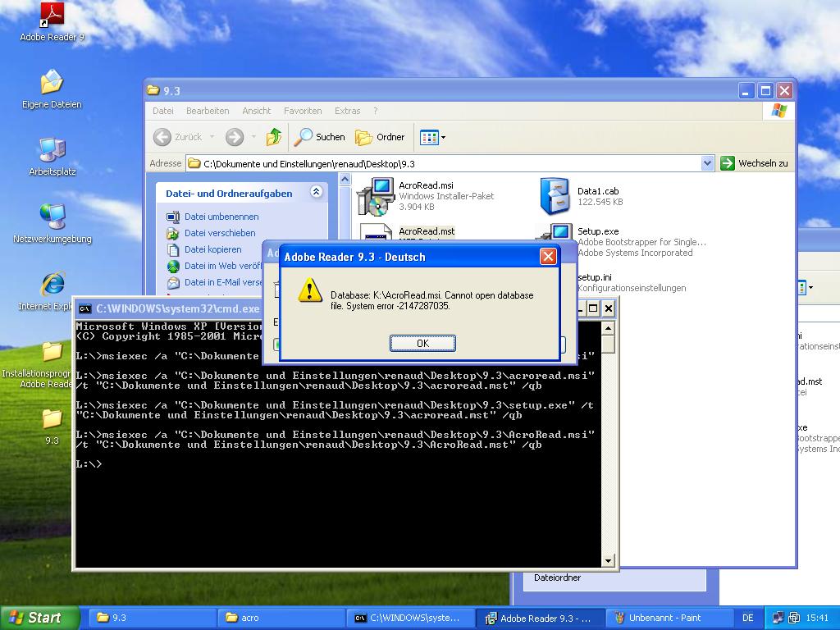Click the network connection tray icon

coord(778,618)
